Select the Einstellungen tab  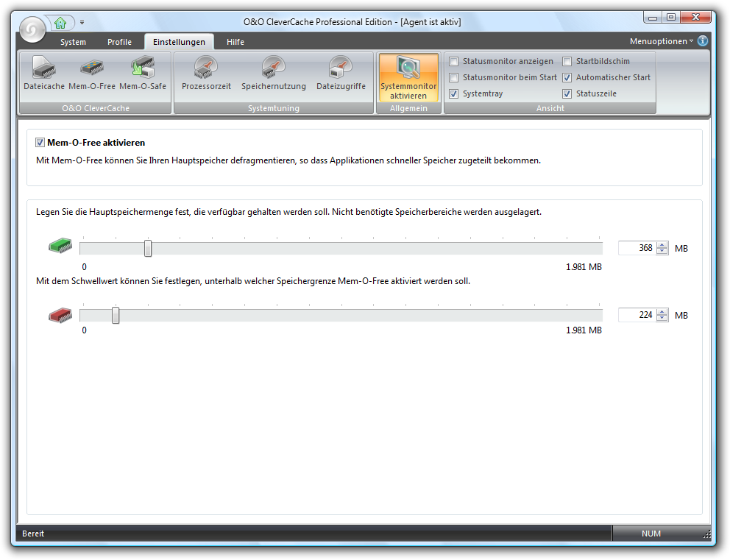(180, 42)
